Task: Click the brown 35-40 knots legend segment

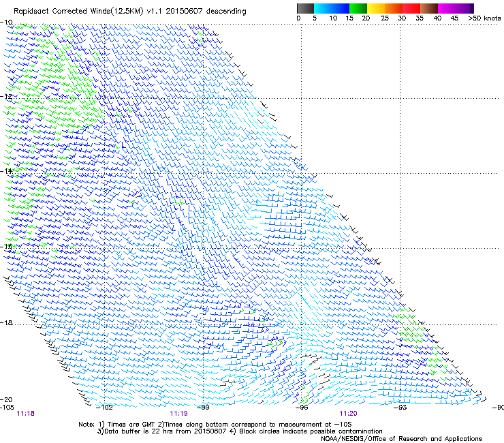Action: pyautogui.click(x=429, y=8)
